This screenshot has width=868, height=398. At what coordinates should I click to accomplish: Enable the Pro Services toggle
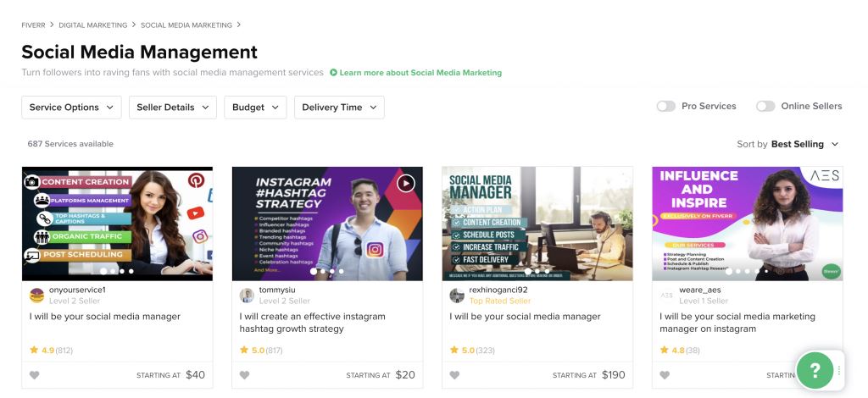(666, 107)
